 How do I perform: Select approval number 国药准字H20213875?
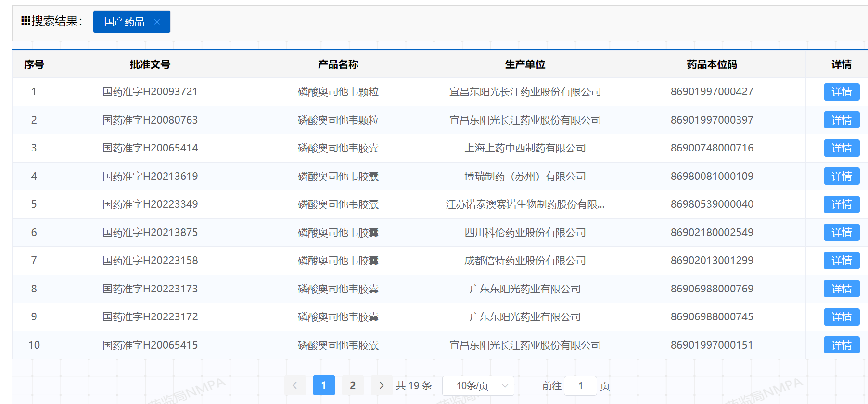150,233
